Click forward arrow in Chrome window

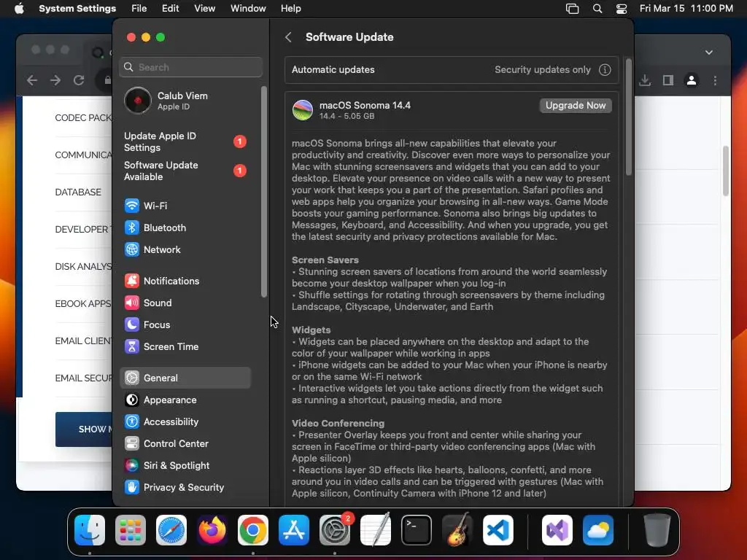pyautogui.click(x=55, y=80)
